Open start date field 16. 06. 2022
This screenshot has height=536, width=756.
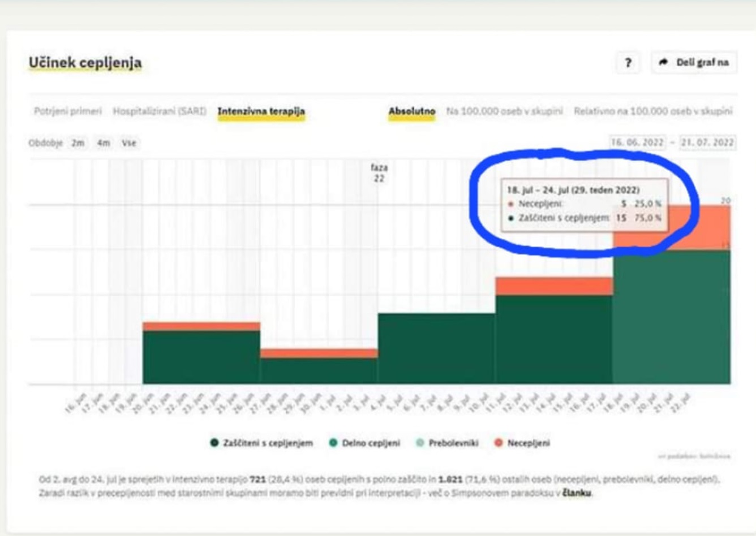637,142
